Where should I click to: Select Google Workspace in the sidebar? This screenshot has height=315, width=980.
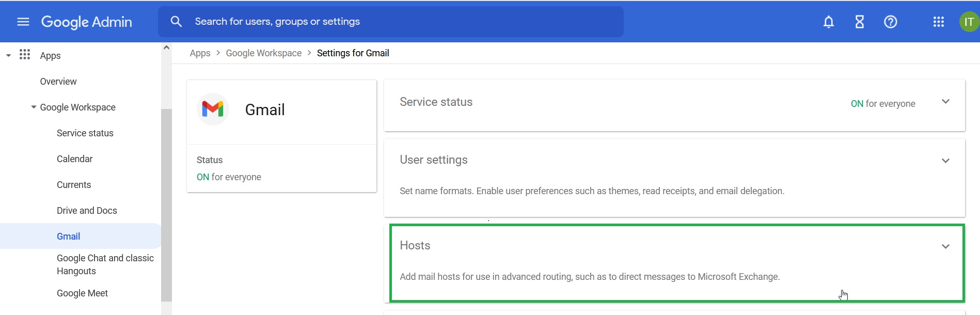click(78, 107)
